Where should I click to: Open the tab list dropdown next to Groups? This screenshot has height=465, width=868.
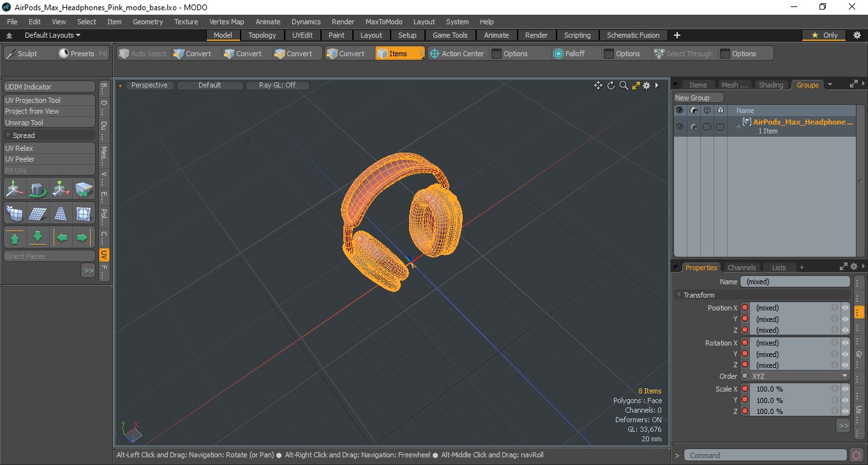coord(830,84)
